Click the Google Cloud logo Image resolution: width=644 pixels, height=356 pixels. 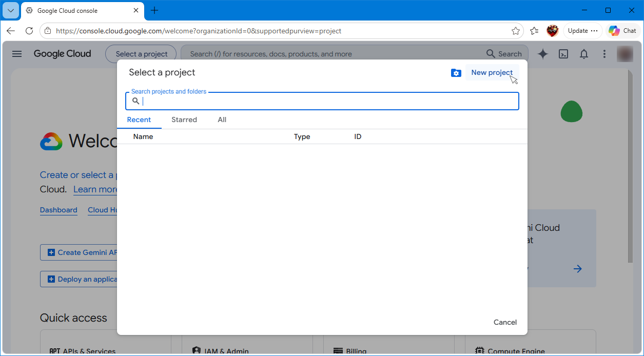click(x=62, y=54)
